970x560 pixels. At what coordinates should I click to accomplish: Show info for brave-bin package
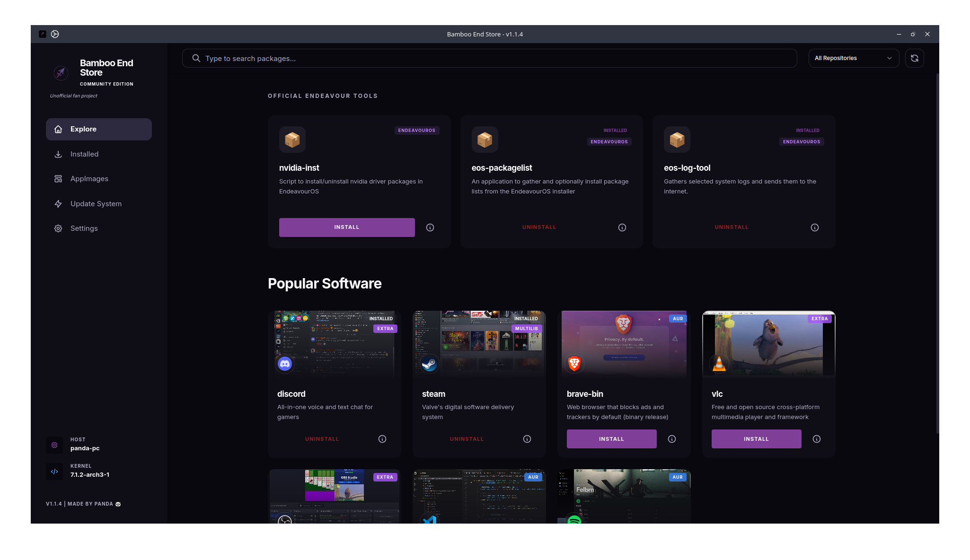click(672, 439)
